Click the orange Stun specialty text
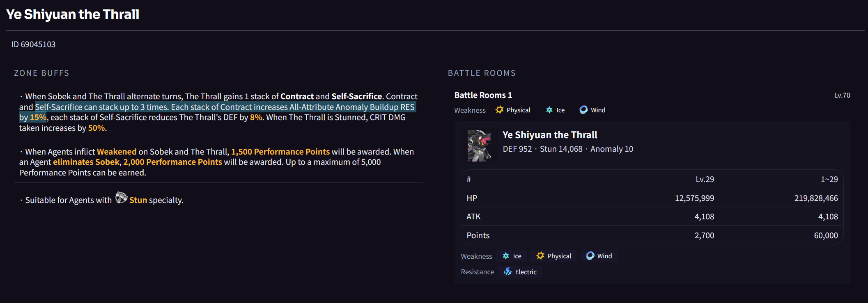 coord(138,200)
